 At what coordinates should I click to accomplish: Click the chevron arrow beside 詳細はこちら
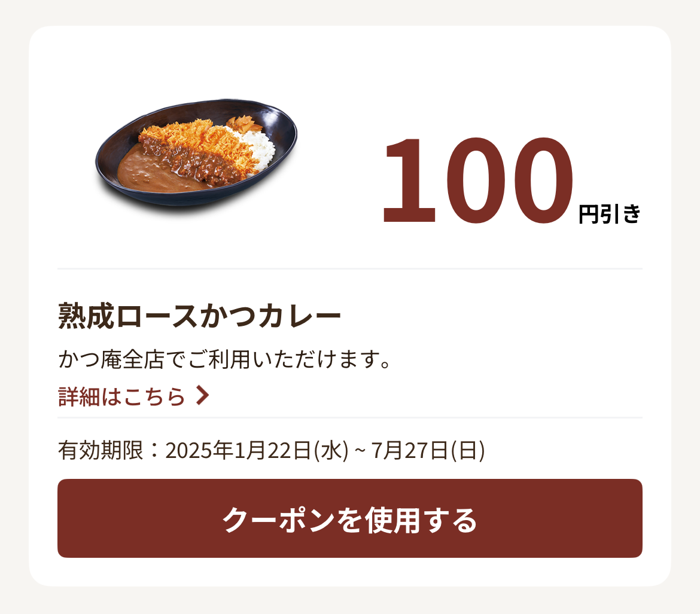[x=203, y=395]
